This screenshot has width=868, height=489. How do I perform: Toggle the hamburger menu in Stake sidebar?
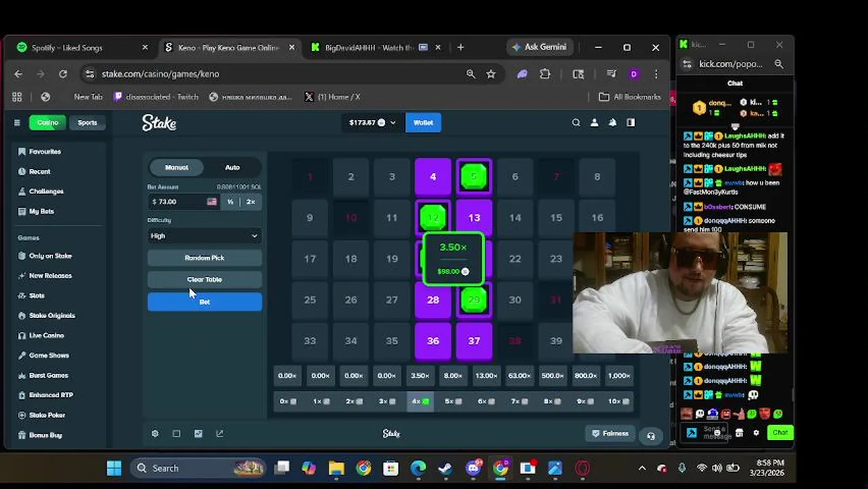point(17,122)
